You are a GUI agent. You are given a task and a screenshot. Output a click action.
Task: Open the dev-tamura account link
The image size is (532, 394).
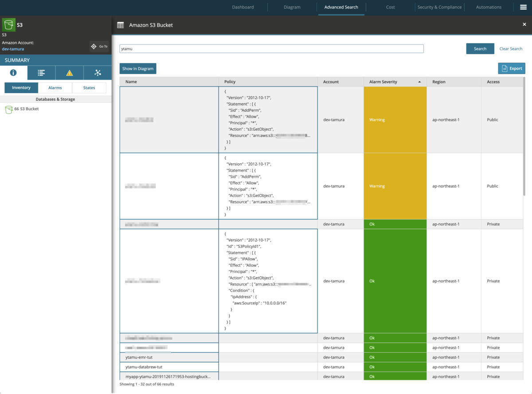(x=13, y=49)
